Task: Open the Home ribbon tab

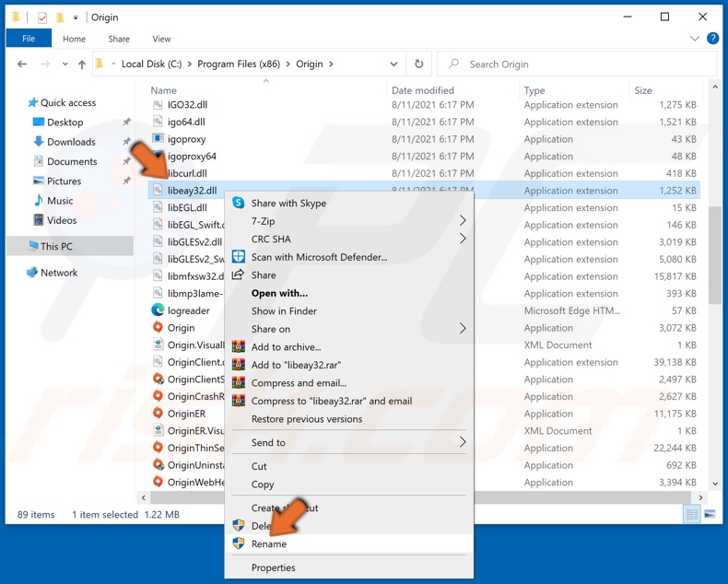Action: [x=75, y=39]
